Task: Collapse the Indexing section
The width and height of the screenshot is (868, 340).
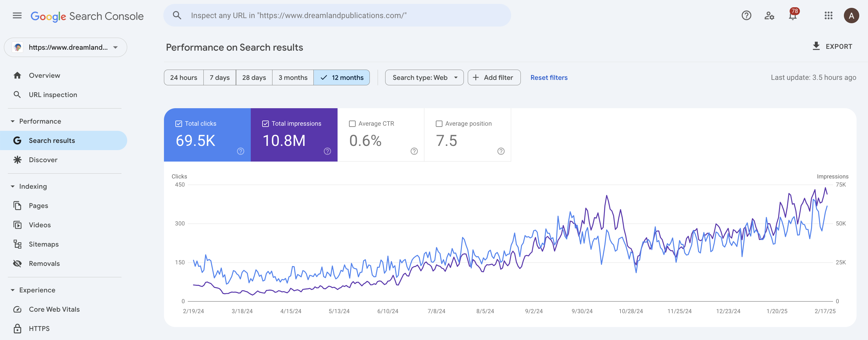Action: pos(13,186)
